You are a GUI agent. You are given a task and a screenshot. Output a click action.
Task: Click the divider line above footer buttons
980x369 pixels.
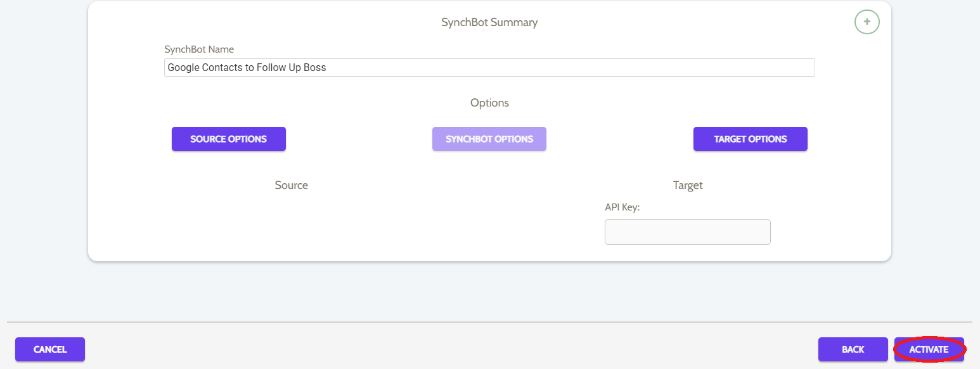pos(489,322)
